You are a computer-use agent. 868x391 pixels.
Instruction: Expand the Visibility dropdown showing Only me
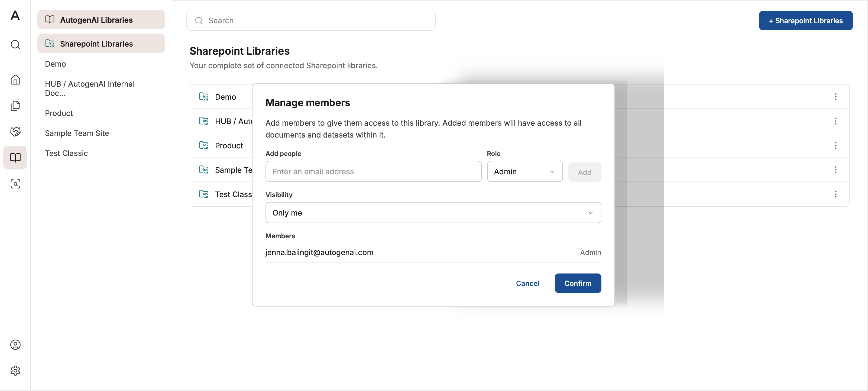(433, 213)
